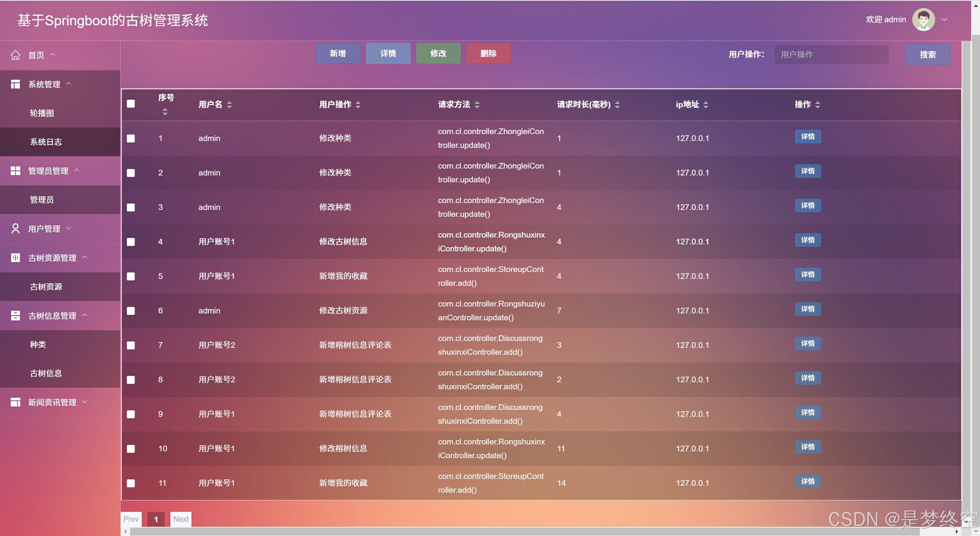This screenshot has width=980, height=536.
Task: Click the 系统管理 layout icon in sidebar
Action: 15,84
